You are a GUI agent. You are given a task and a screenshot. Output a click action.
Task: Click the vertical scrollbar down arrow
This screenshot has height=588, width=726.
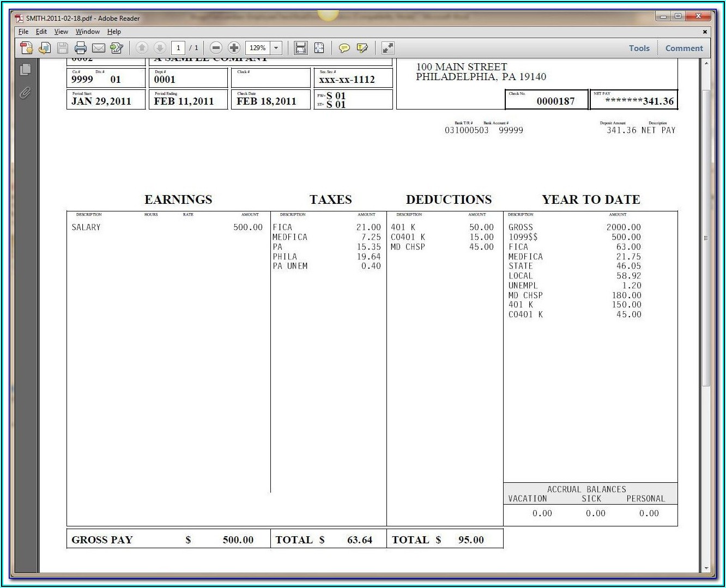(x=706, y=568)
